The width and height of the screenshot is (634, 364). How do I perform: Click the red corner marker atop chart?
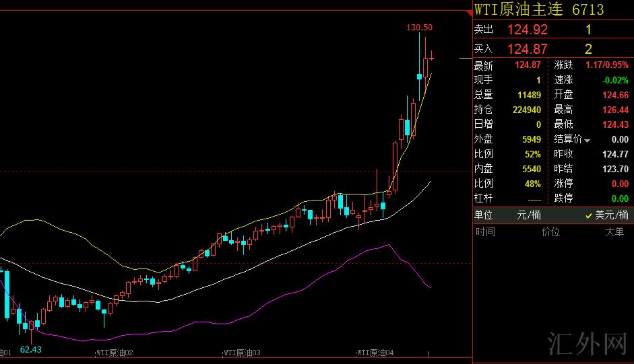[x=470, y=13]
